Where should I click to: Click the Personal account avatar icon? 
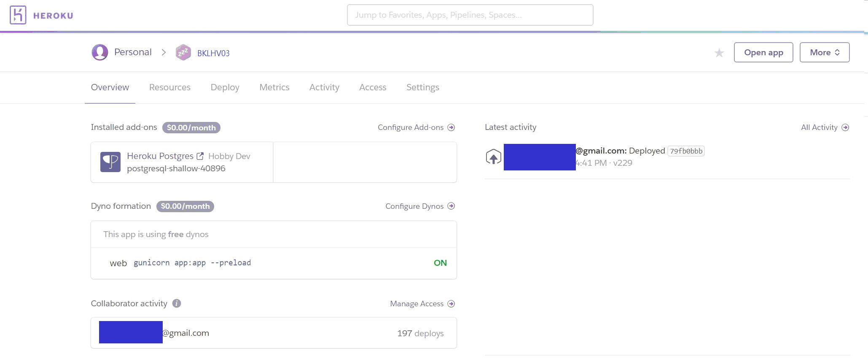(100, 52)
